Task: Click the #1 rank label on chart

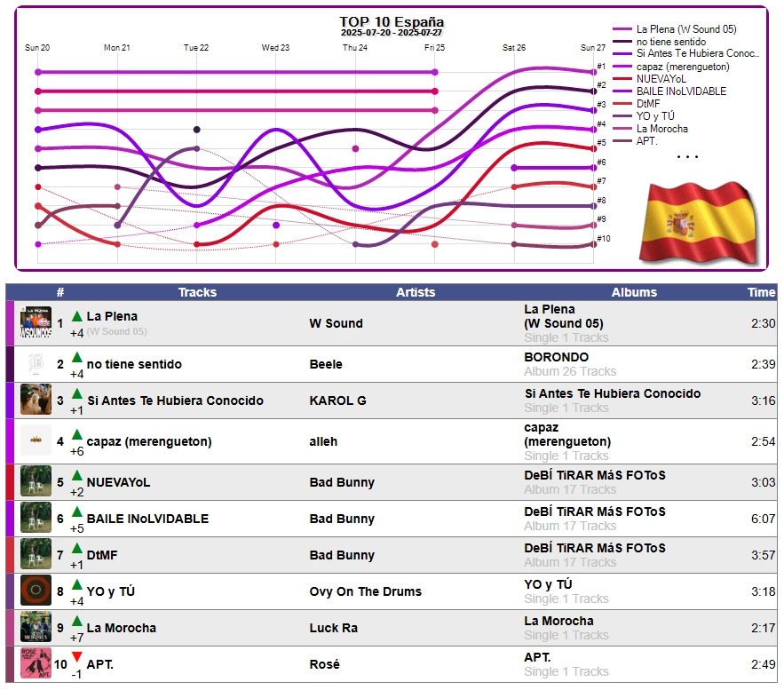Action: pos(601,67)
